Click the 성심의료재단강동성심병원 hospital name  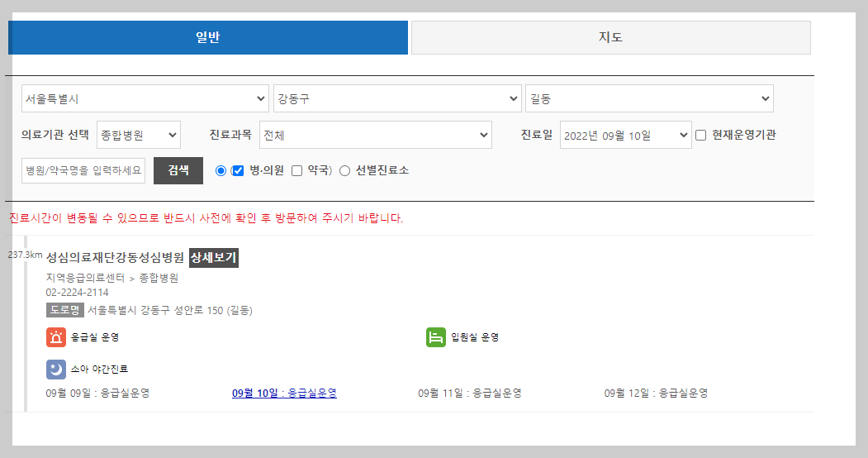[x=115, y=257]
